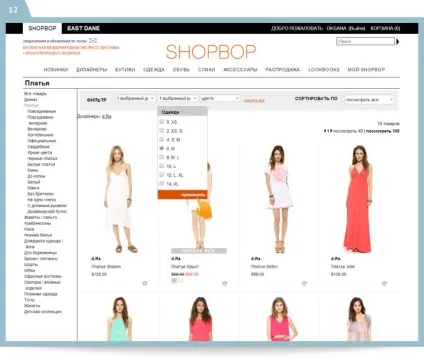The width and height of the screenshot is (424, 360).
Task: Open the МОЙ SHOPBOP menu
Action: [366, 70]
